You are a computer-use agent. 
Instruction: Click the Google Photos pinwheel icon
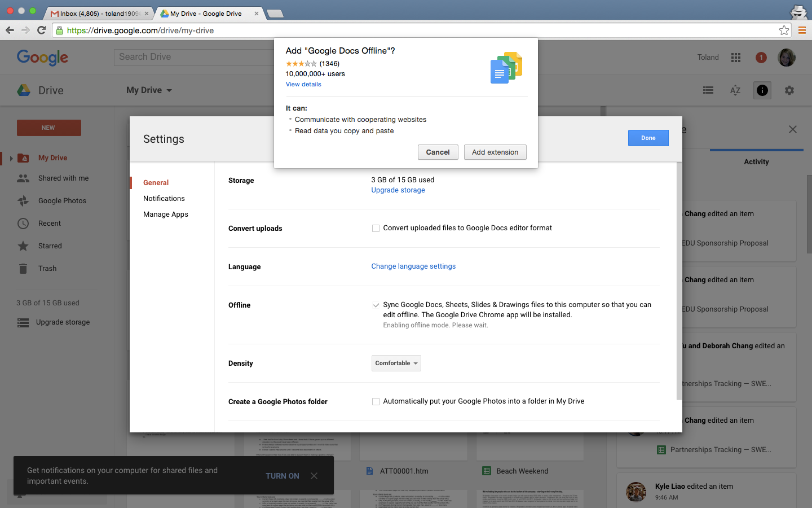tap(23, 201)
